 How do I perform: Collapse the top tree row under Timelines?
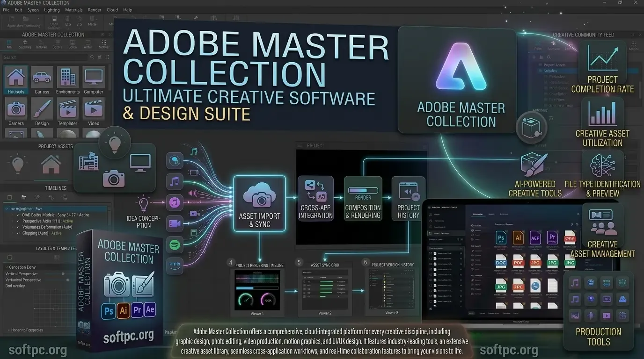pos(6,209)
